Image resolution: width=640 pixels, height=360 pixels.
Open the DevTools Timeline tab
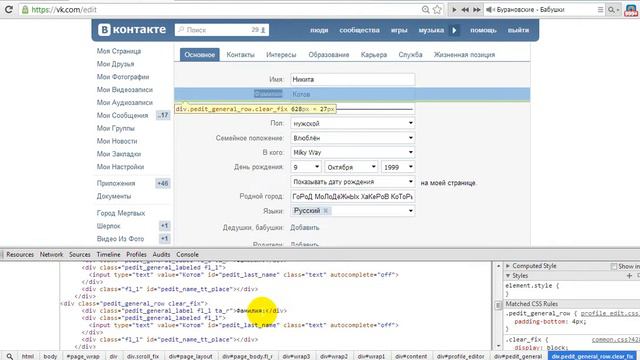(x=108, y=254)
